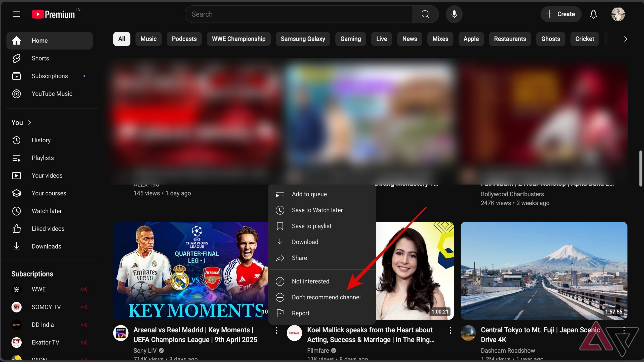Image resolution: width=644 pixels, height=362 pixels.
Task: Open the Watch later list
Action: (x=50, y=211)
